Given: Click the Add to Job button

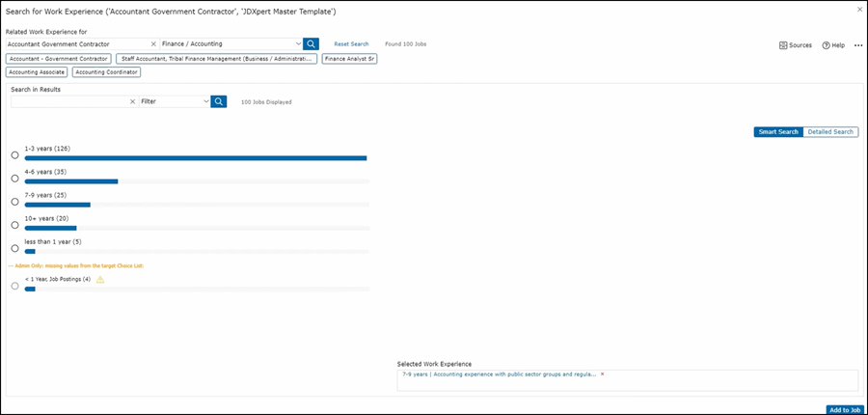Looking at the screenshot, I should [844, 409].
